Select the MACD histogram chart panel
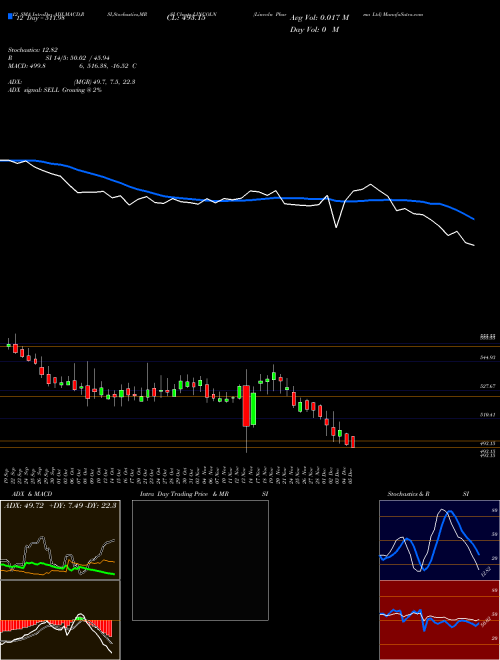This screenshot has width=500, height=660. [60, 620]
